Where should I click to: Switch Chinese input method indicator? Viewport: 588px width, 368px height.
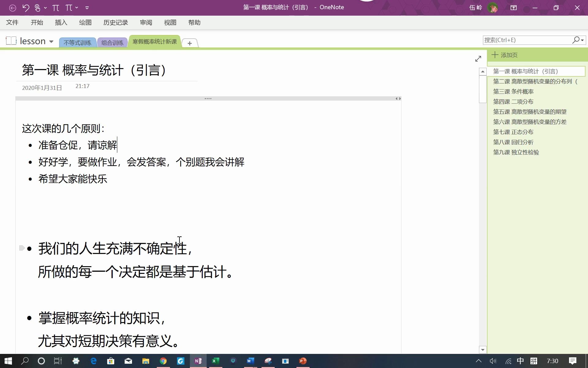pyautogui.click(x=521, y=361)
